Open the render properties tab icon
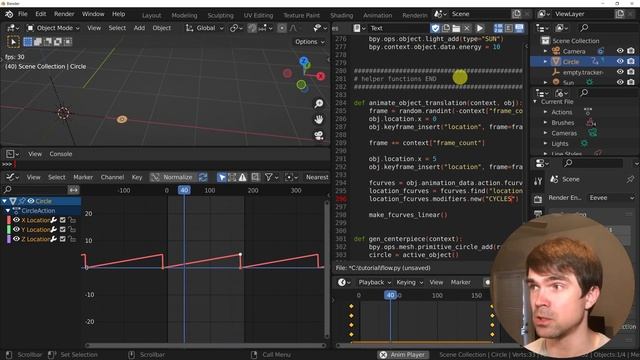This screenshot has height=360, width=640. click(x=538, y=199)
